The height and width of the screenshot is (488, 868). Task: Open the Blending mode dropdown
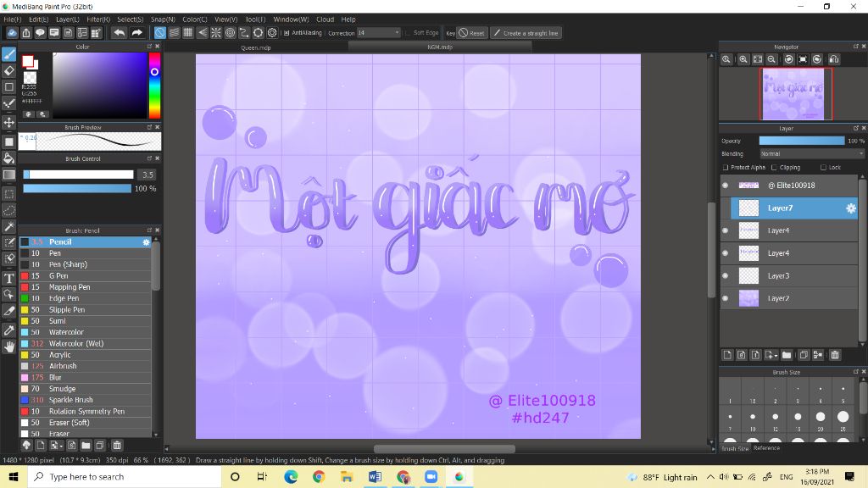811,154
